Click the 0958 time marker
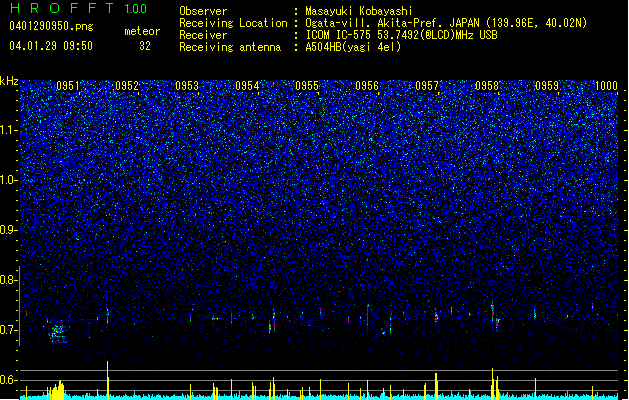The width and height of the screenshot is (629, 400). [x=487, y=86]
